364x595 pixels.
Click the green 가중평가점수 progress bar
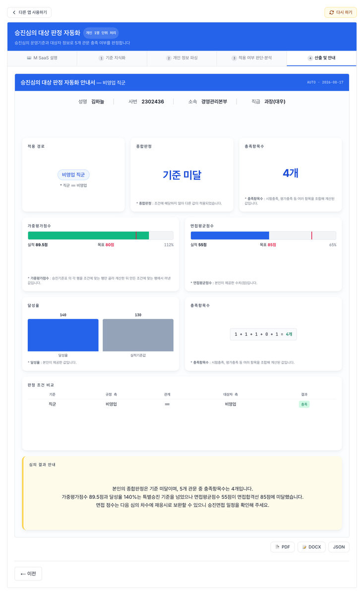coord(88,236)
